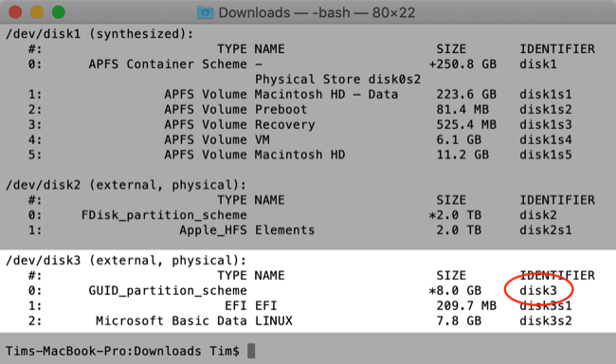Click the 'disk1' identifier
This screenshot has height=364, width=616.
tap(538, 64)
